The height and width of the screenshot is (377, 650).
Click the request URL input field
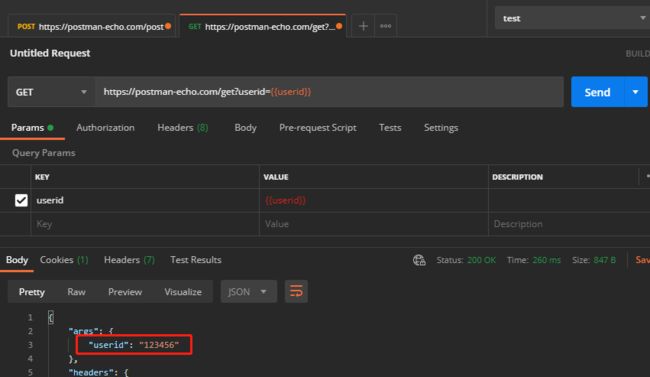pyautogui.click(x=330, y=92)
